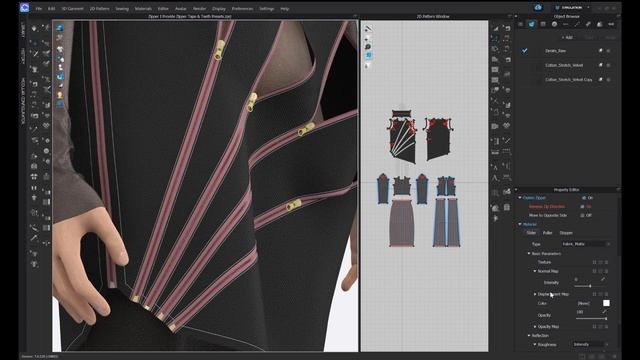The width and height of the screenshot is (640, 360).
Task: Select the topmost gold zipper slider in 3D view
Action: [220, 49]
